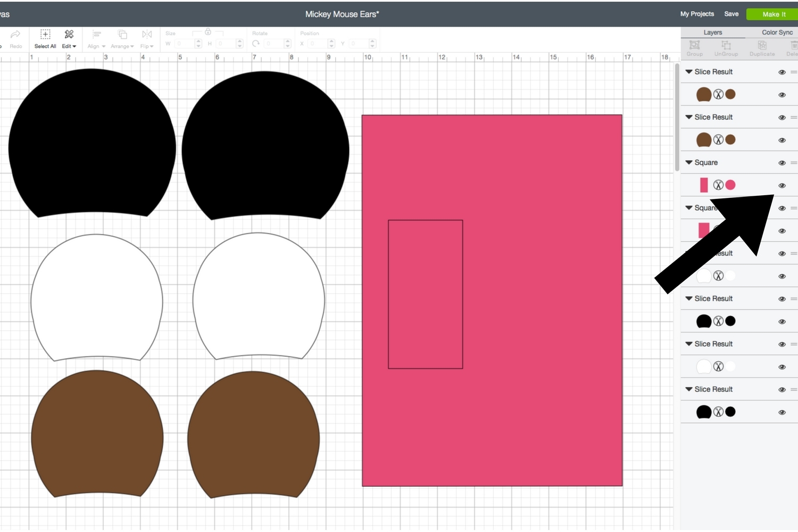This screenshot has width=798, height=532.
Task: Click the Select All icon
Action: pyautogui.click(x=45, y=35)
